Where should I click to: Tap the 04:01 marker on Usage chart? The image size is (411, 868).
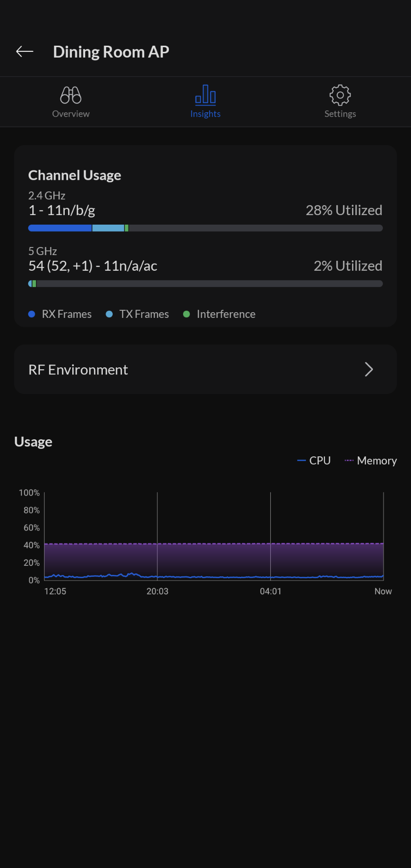coord(271,591)
